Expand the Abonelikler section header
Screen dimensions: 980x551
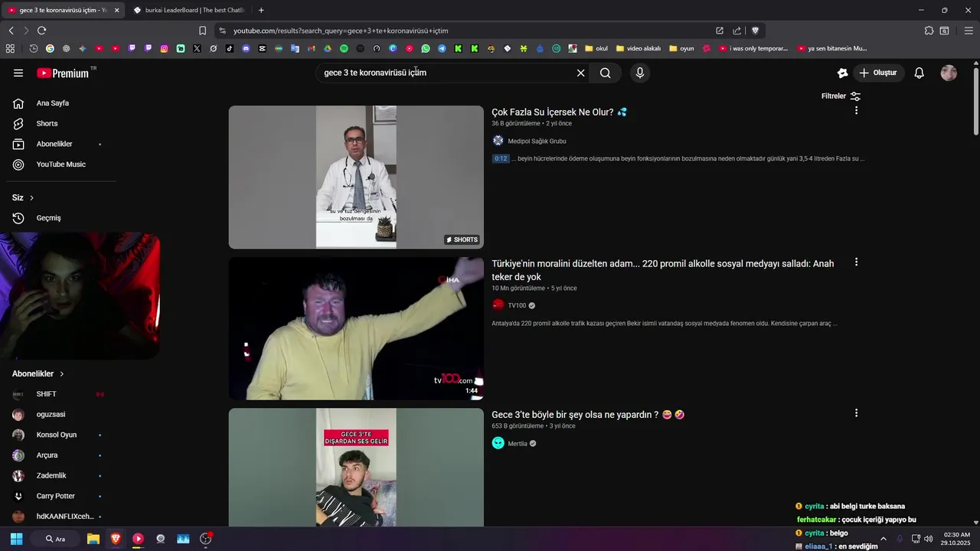pos(38,373)
